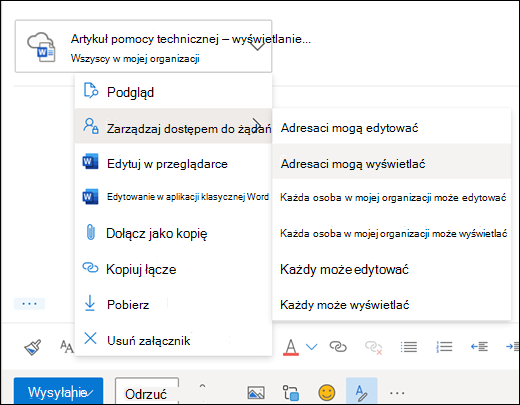Click the bulleted list icon
This screenshot has width=520, height=405.
(408, 347)
